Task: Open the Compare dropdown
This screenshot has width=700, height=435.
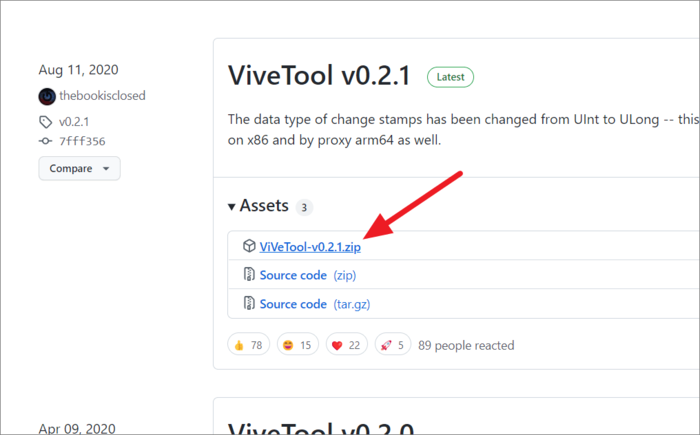Action: click(79, 168)
